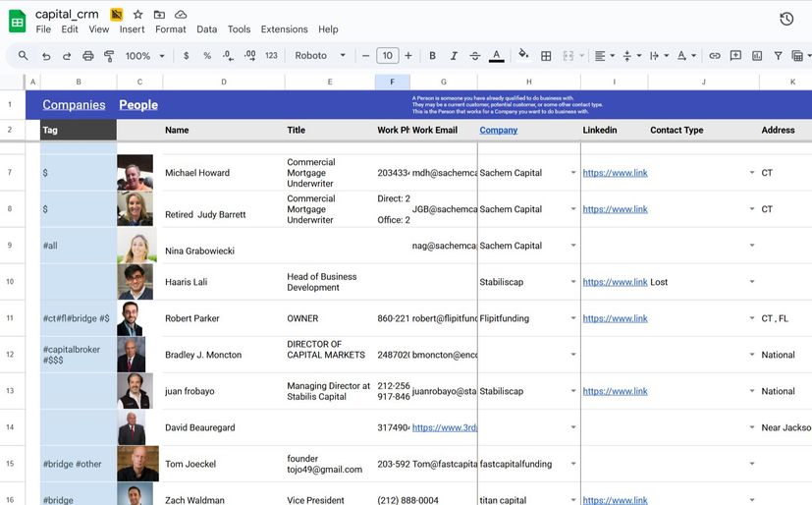812x505 pixels.
Task: Toggle strikethrough formatting
Action: (475, 55)
